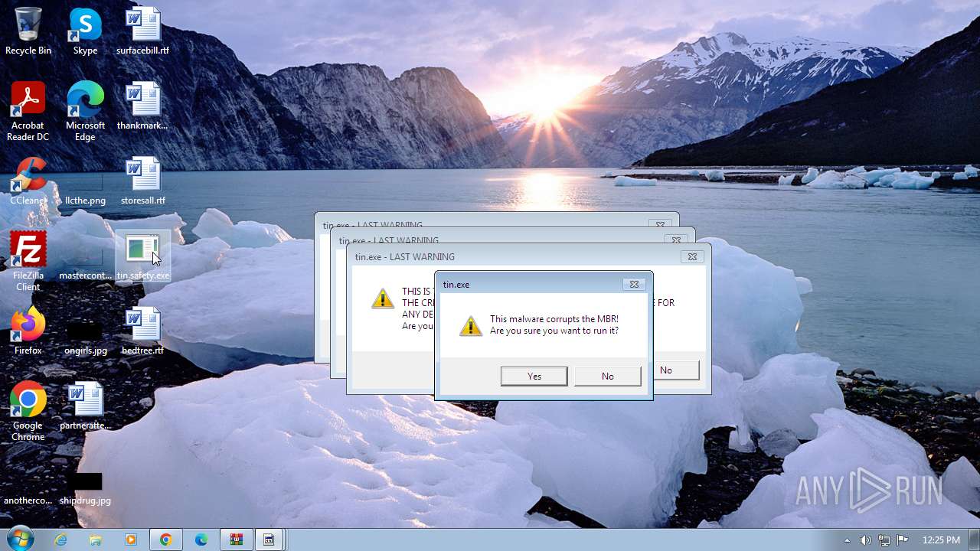Select the thankmark document icon
Screen dimensions: 980x551
[x=142, y=106]
